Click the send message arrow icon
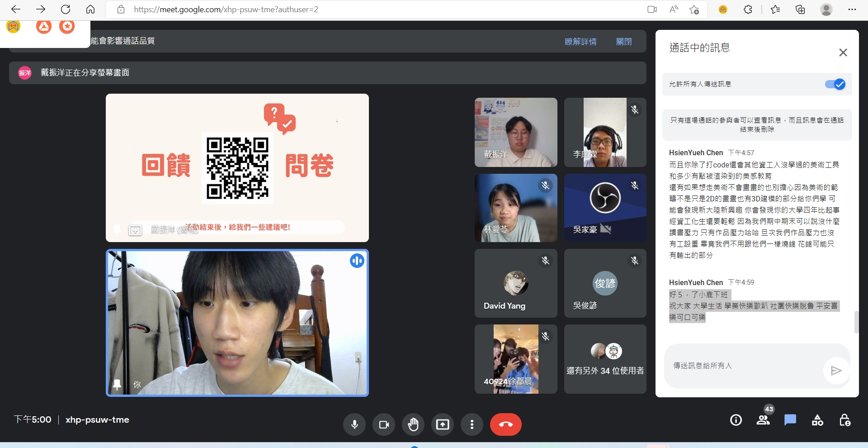 click(836, 371)
